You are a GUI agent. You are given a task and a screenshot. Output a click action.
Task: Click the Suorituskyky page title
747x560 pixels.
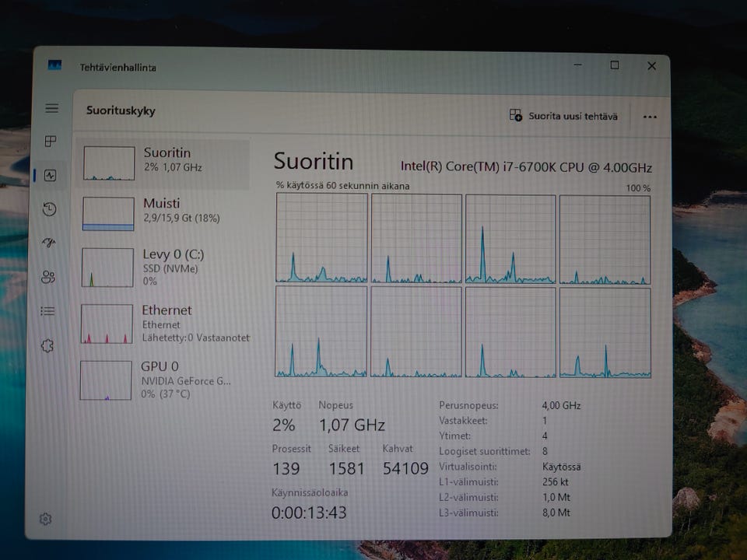(x=121, y=111)
